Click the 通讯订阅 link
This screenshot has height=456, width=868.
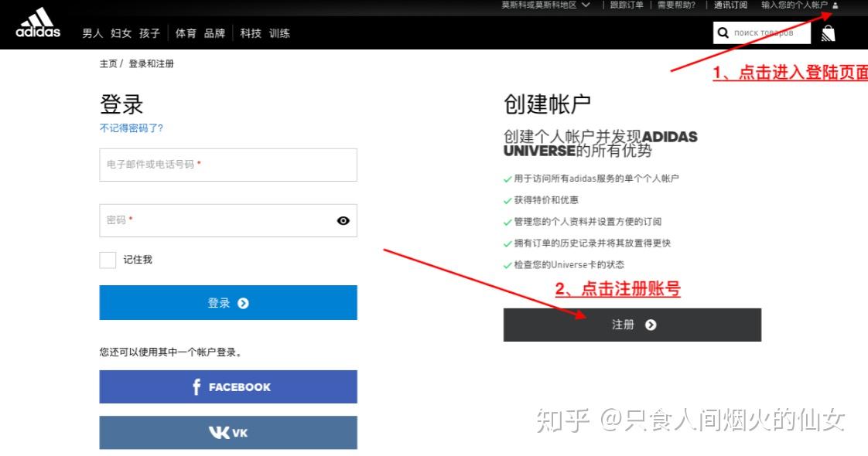(731, 5)
